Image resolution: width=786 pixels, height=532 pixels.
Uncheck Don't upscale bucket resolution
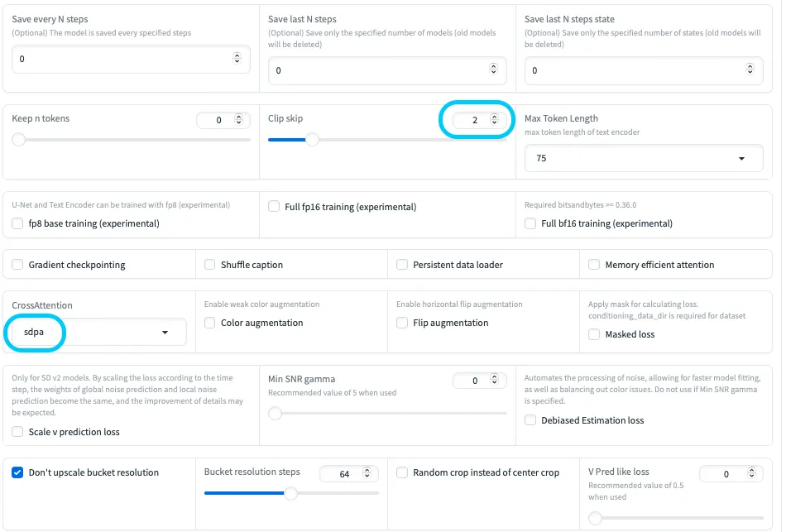(17, 472)
